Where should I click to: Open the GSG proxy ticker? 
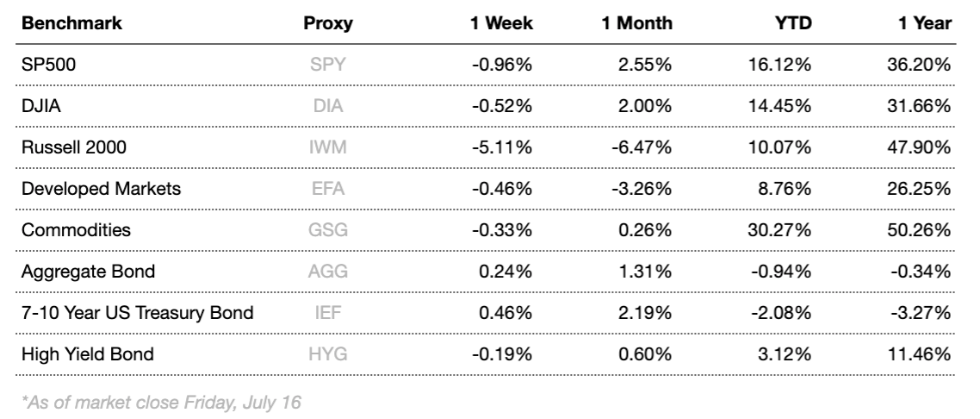click(328, 230)
